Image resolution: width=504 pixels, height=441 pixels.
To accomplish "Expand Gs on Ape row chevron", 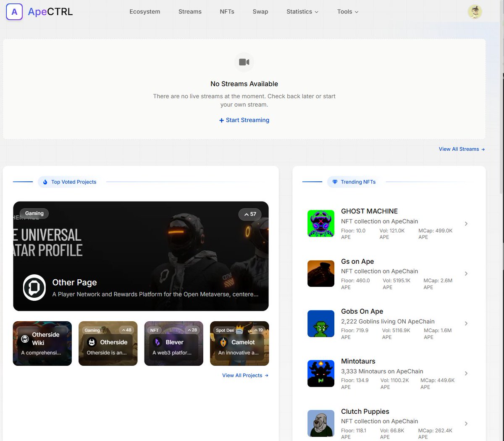I will tap(466, 273).
